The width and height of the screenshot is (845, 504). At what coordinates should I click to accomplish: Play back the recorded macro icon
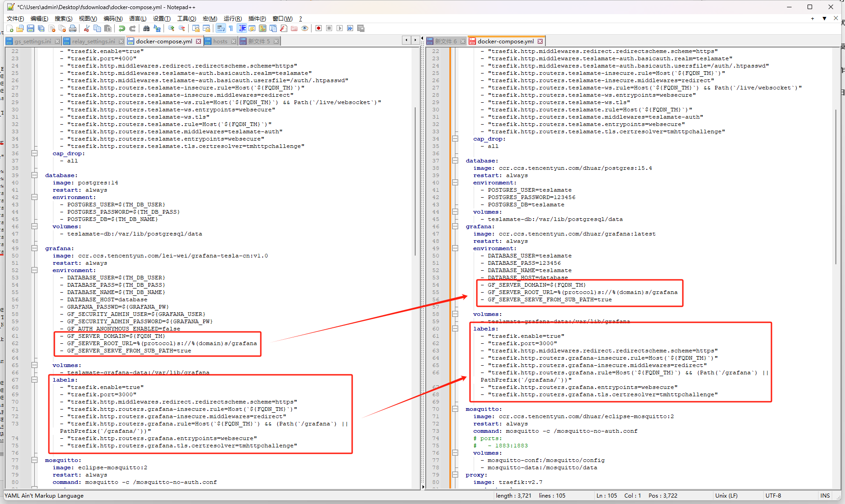(x=339, y=28)
